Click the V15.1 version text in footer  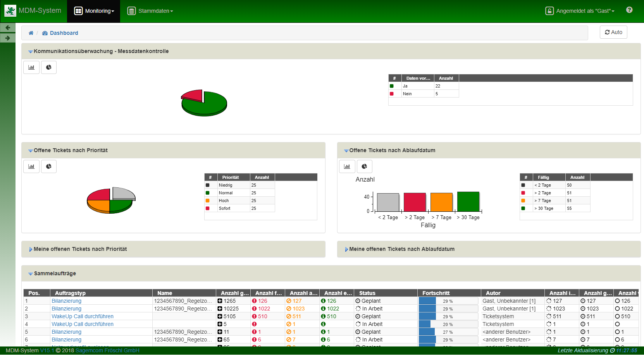point(47,350)
